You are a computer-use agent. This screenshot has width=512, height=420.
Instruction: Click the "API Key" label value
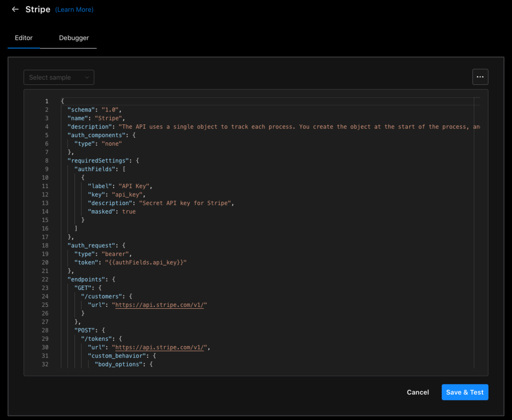pos(134,186)
